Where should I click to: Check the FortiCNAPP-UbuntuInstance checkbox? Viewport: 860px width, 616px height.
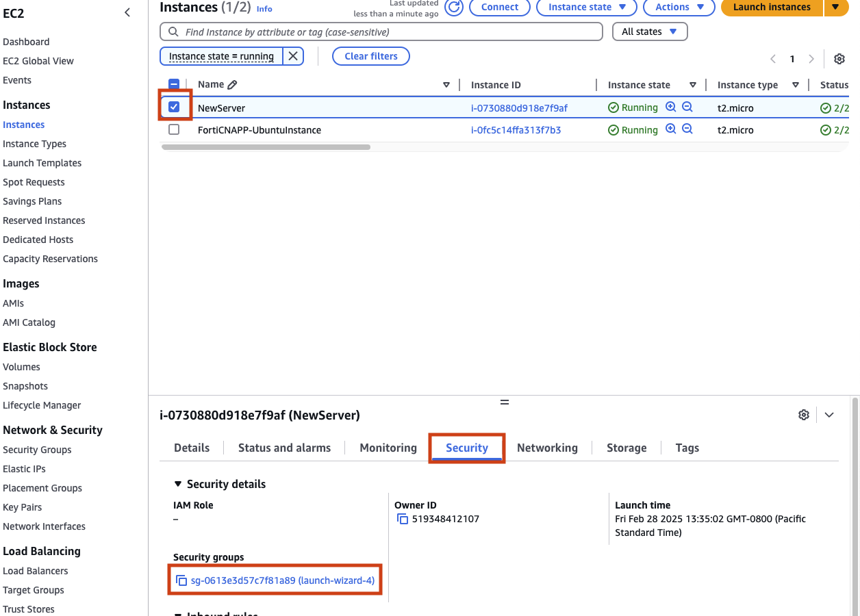coord(174,129)
